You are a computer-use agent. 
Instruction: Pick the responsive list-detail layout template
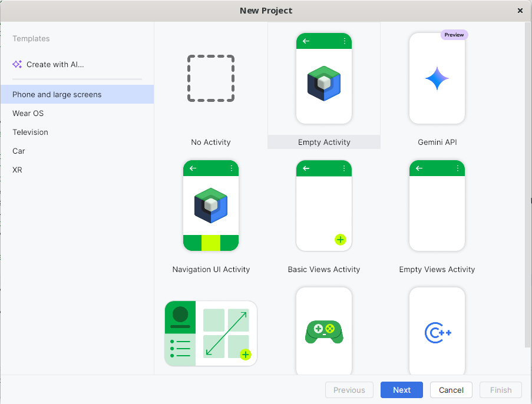(211, 333)
